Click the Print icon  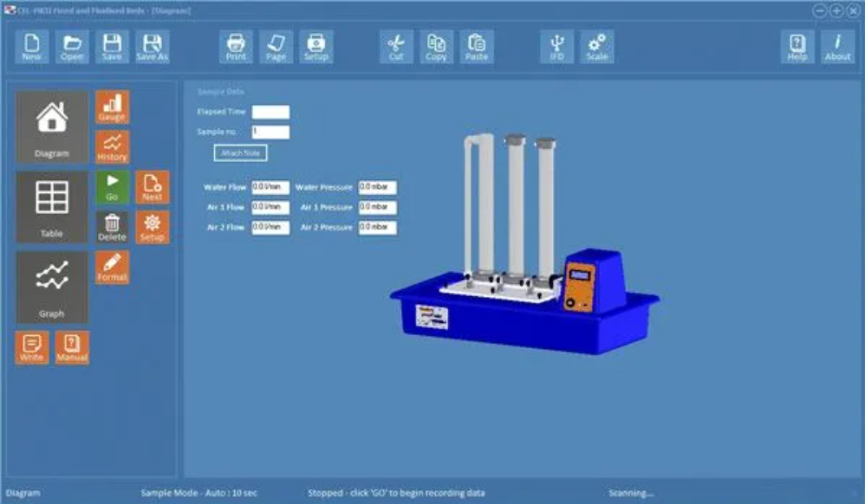click(x=236, y=47)
